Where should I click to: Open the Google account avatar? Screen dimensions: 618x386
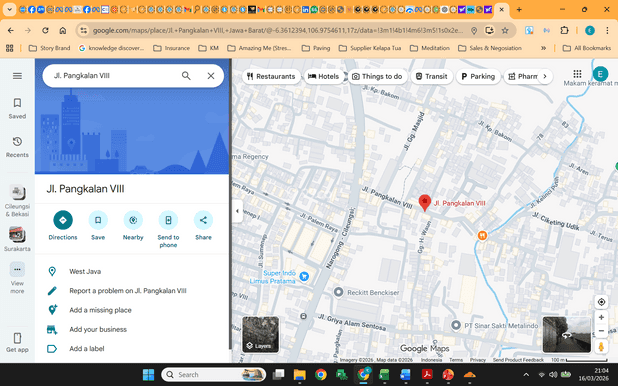click(x=600, y=74)
